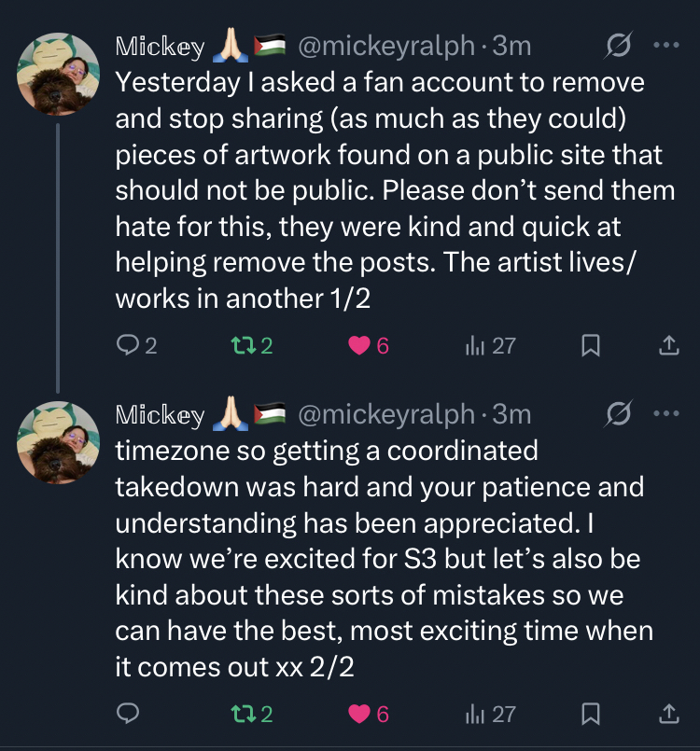Click @mickeyralph handle on the first tweet
The height and width of the screenshot is (751, 700).
pos(385,45)
